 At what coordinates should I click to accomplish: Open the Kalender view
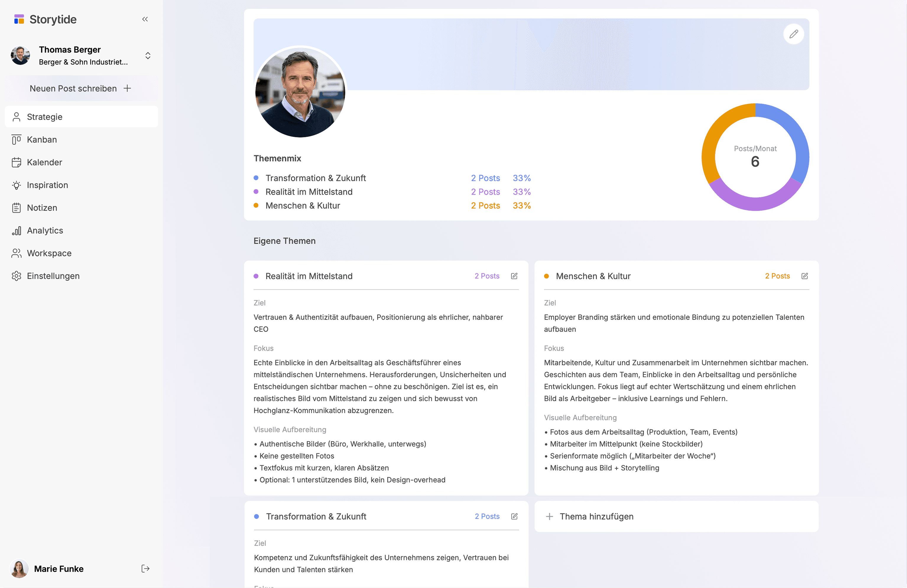[44, 163]
